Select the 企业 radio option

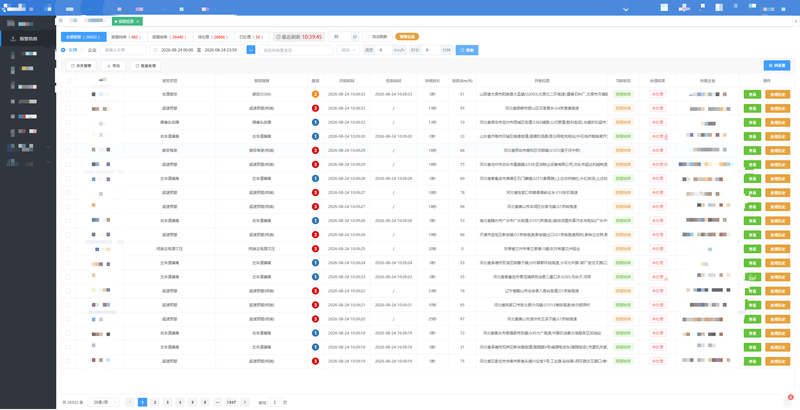click(x=83, y=50)
